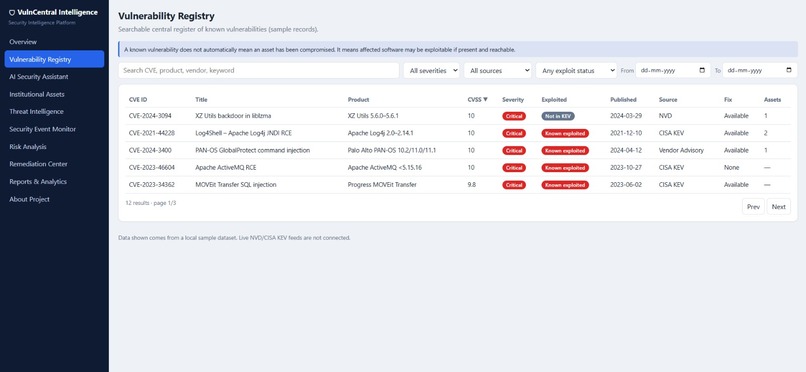Viewport: 806px width, 372px height.
Task: Select CVE-2024-3400 row ID
Action: (150, 151)
